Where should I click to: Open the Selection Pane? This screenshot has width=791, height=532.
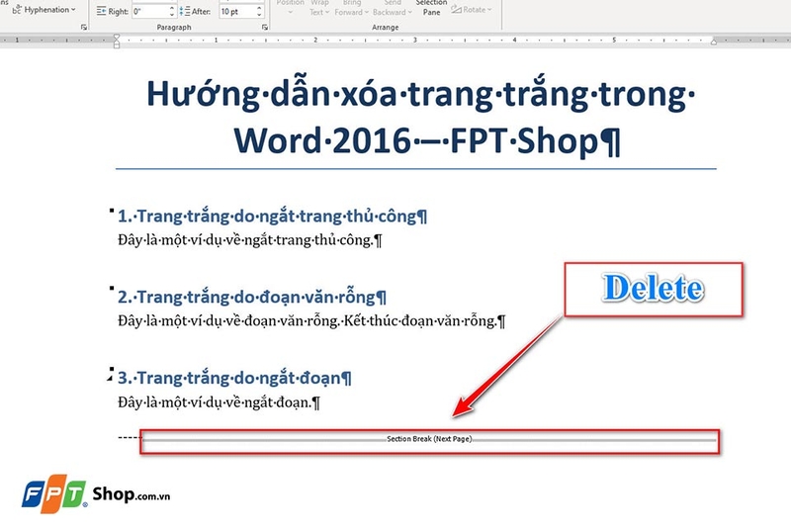pos(431,8)
